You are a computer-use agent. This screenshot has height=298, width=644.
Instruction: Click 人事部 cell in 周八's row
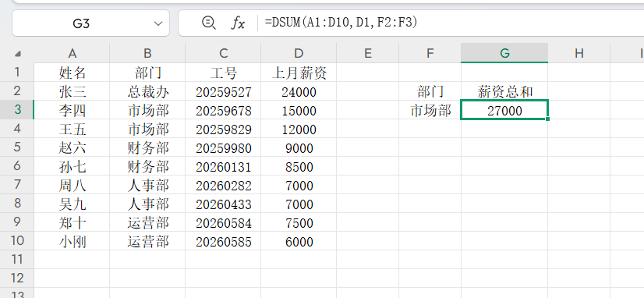tap(147, 186)
